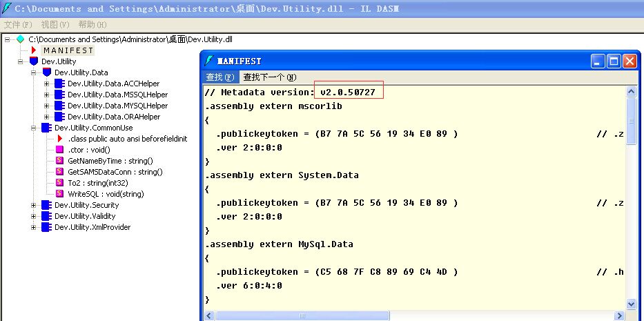This screenshot has width=644, height=321.
Task: Click the WriteSQL static method icon
Action: 59,194
